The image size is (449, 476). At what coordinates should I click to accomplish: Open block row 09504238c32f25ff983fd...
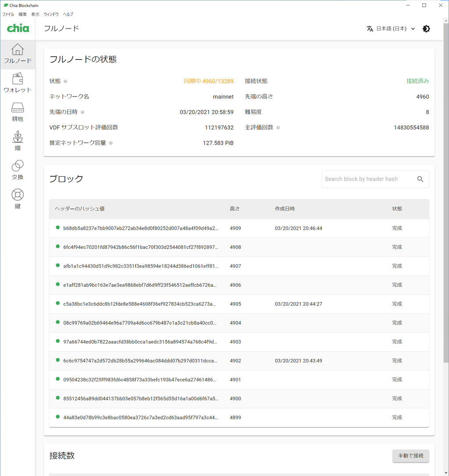click(x=239, y=380)
